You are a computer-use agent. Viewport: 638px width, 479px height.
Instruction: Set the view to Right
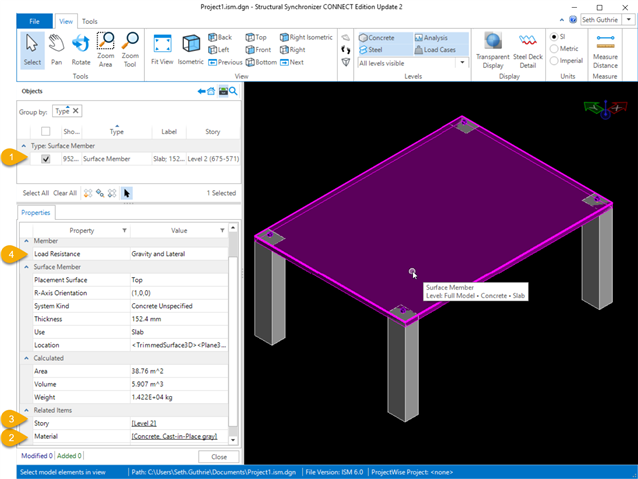point(293,50)
